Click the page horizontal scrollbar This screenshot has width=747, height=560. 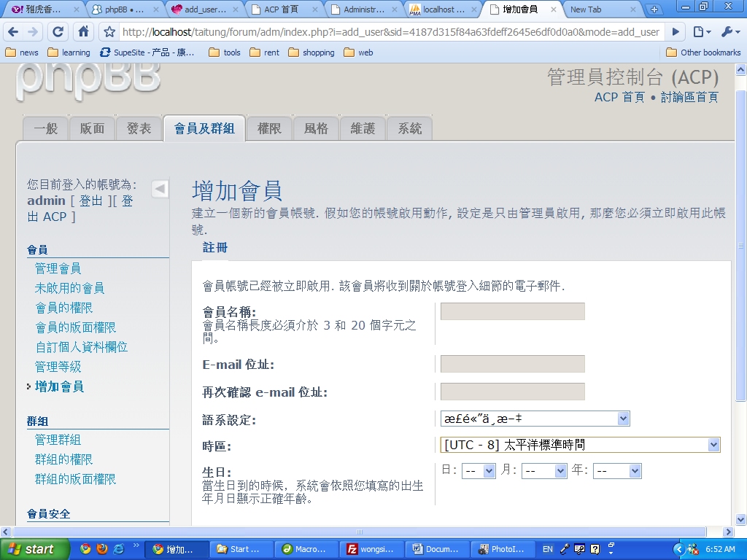coord(360,532)
